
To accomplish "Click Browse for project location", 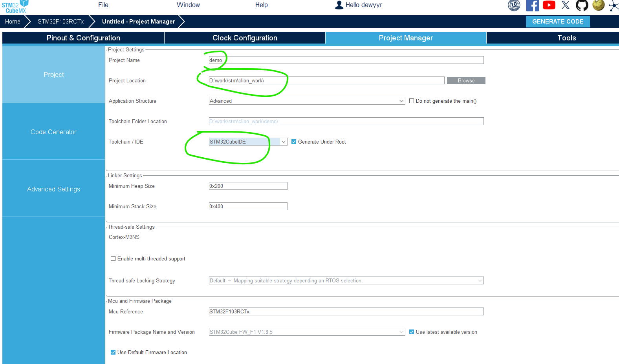I will 466,80.
